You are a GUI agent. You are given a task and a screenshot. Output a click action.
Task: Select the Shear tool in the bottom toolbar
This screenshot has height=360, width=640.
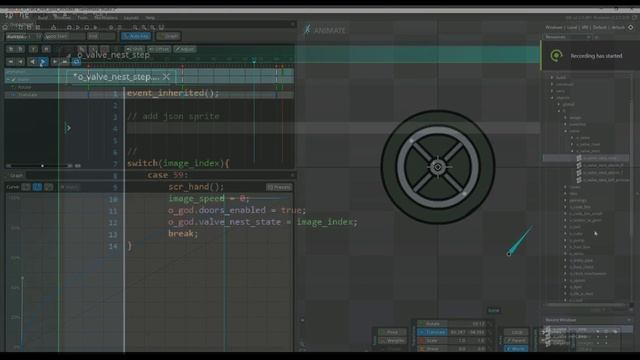point(432,349)
